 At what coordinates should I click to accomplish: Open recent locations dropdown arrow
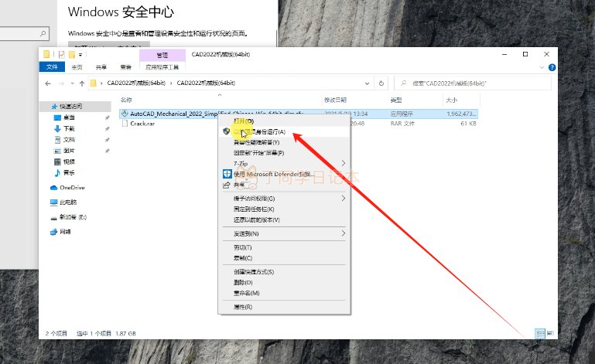[x=72, y=83]
